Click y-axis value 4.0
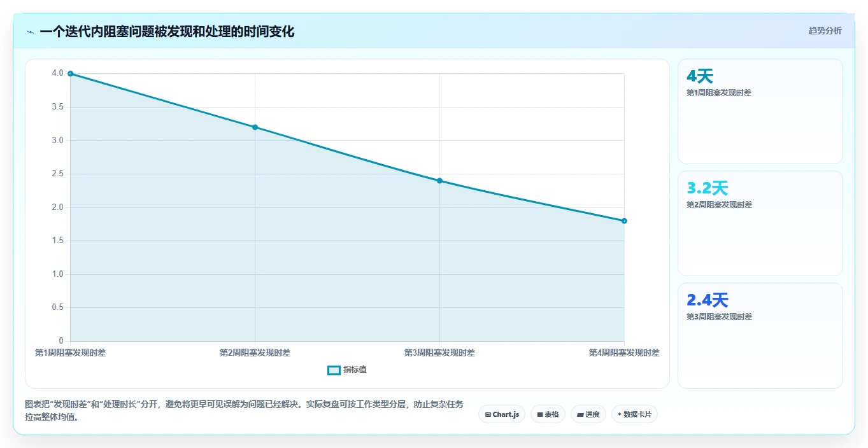The width and height of the screenshot is (868, 448). [58, 73]
